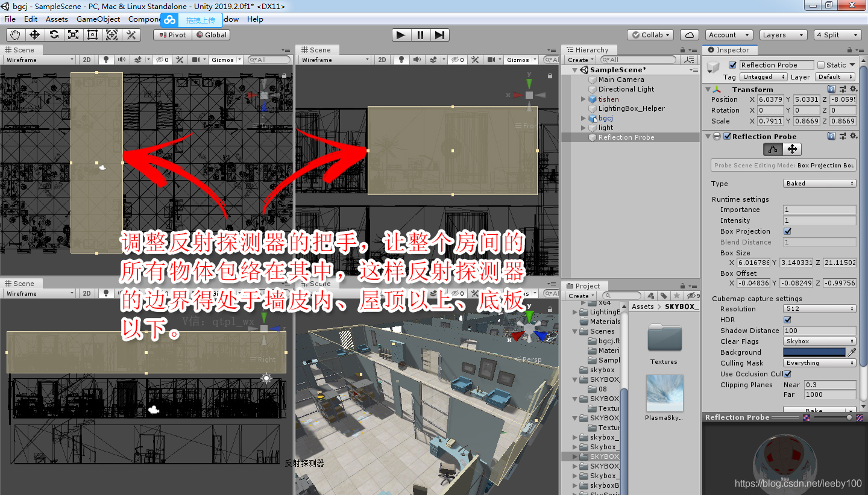
Task: Click search by type icon in Project
Action: click(651, 296)
